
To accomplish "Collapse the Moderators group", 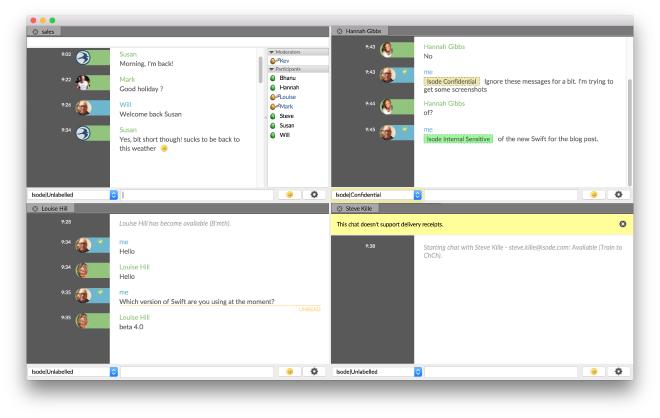I will 271,52.
